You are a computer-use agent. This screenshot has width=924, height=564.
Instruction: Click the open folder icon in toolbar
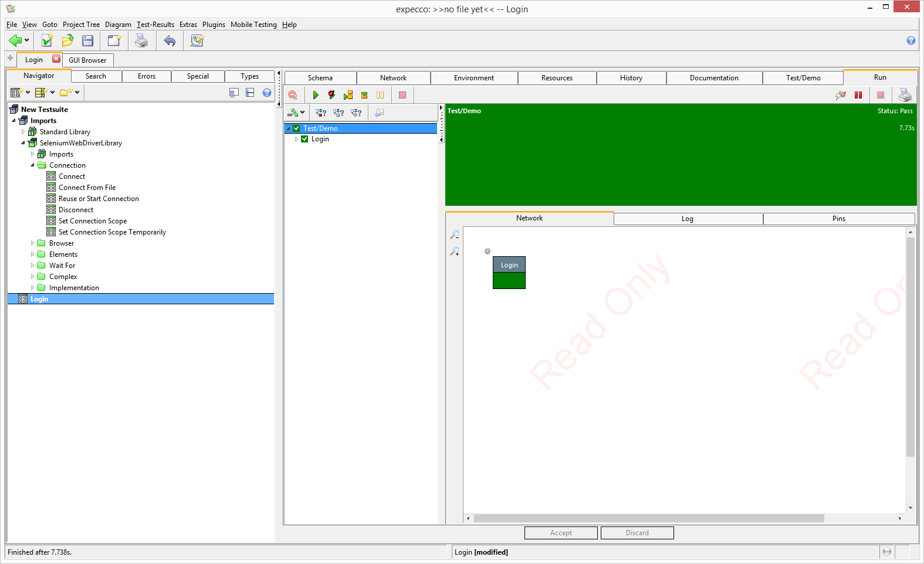pyautogui.click(x=67, y=40)
